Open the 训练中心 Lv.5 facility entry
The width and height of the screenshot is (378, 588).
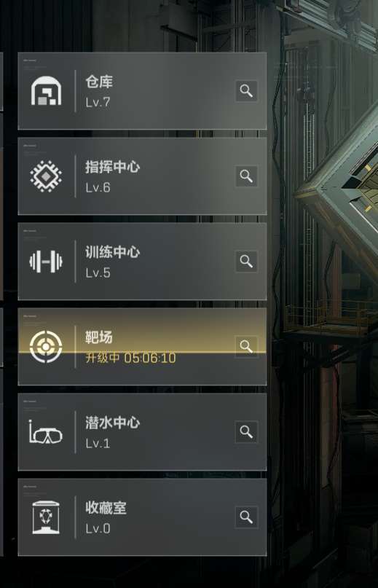pyautogui.click(x=142, y=262)
